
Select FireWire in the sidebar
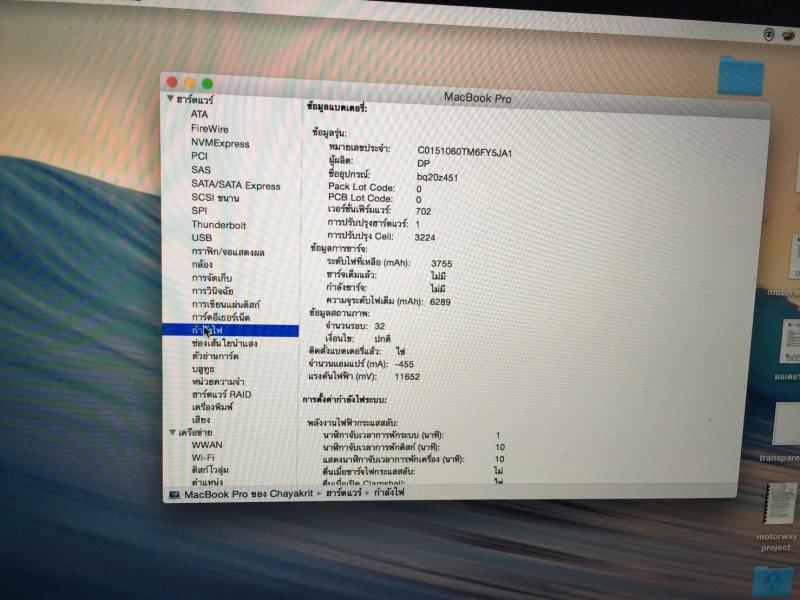(210, 129)
